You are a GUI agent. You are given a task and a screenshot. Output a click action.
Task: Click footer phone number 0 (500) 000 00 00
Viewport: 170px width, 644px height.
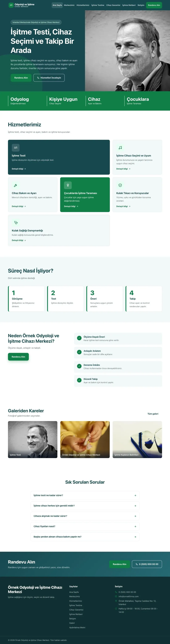(127, 592)
